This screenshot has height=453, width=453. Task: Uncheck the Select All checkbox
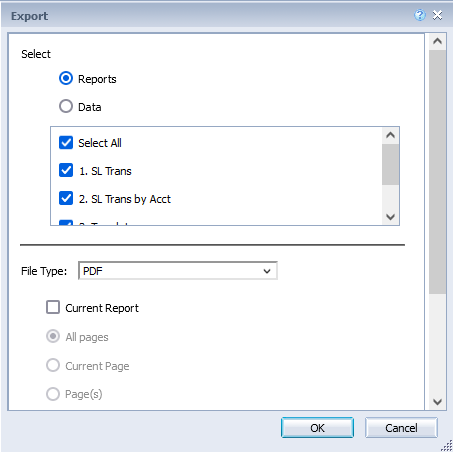[66, 143]
